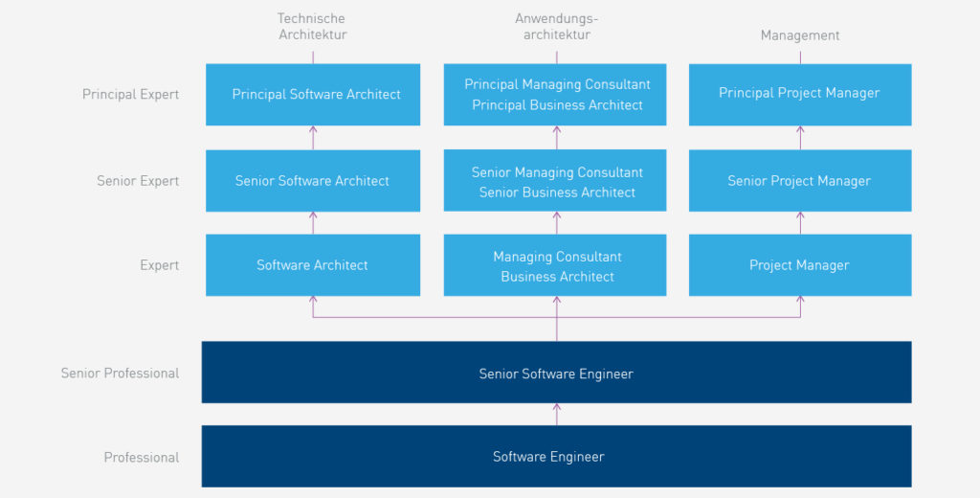Select the Senior Software Architect box

pos(313,180)
